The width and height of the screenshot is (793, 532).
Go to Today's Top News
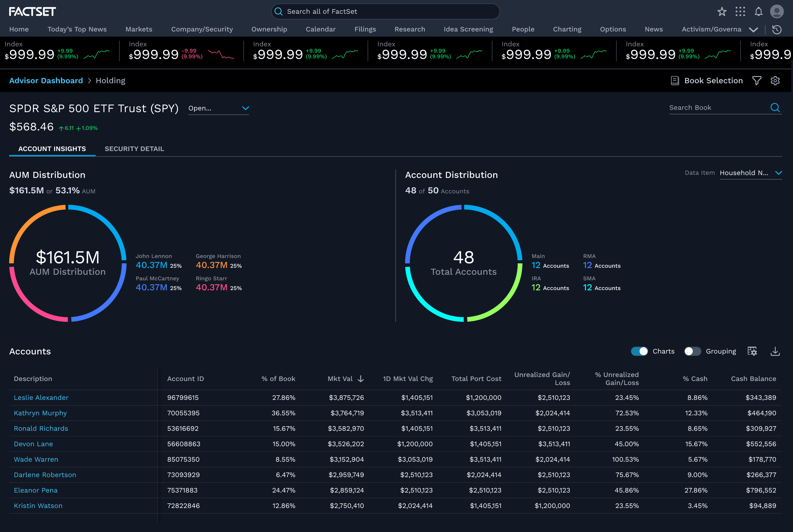(x=77, y=29)
